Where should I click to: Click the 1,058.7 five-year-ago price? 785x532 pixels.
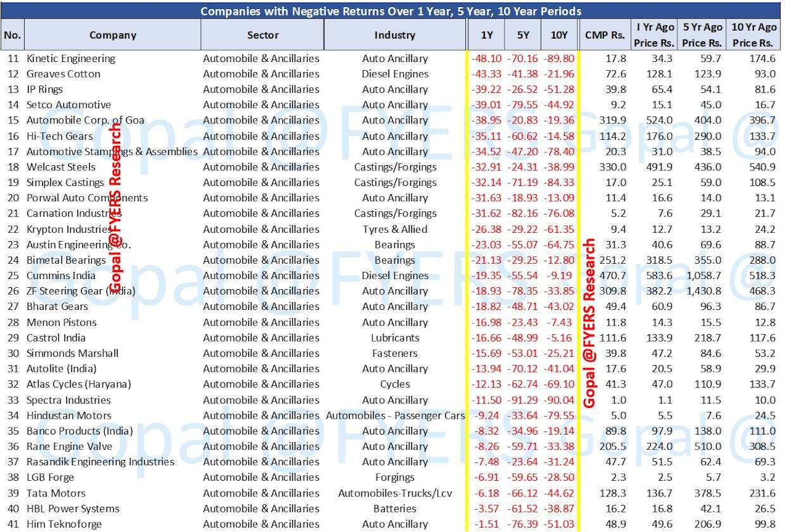703,275
